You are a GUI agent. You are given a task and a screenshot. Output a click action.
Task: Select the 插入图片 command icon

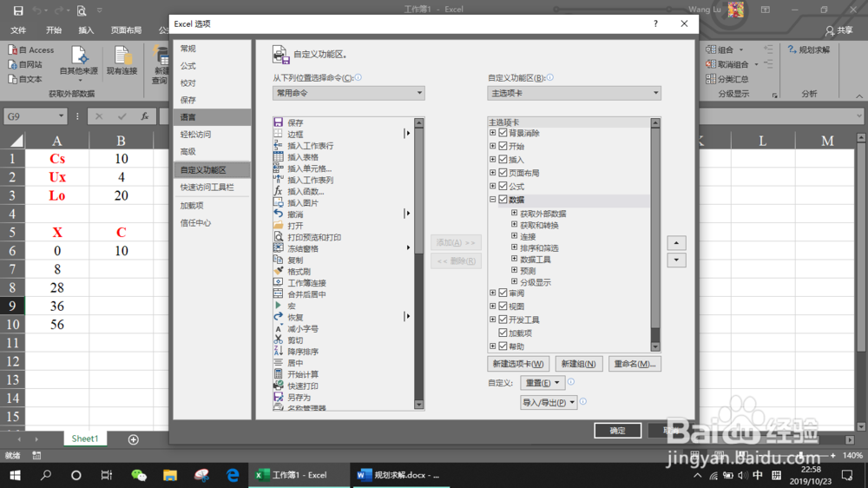coord(279,202)
